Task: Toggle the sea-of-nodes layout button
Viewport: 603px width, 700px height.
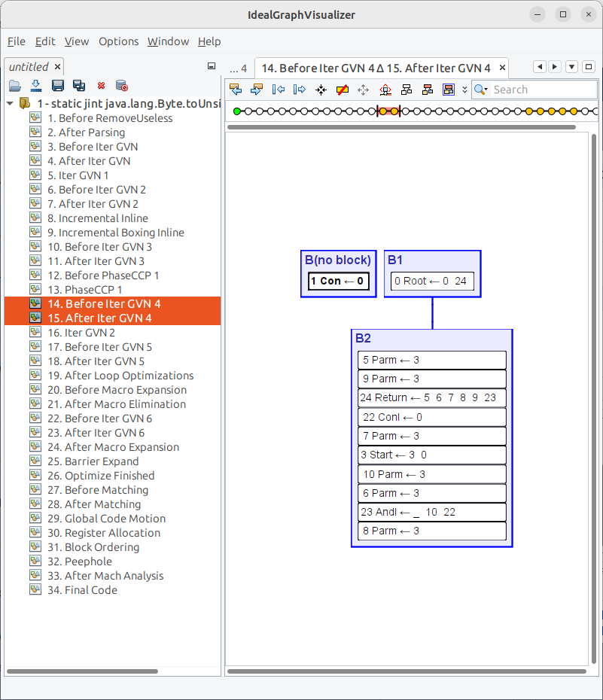Action: point(407,90)
